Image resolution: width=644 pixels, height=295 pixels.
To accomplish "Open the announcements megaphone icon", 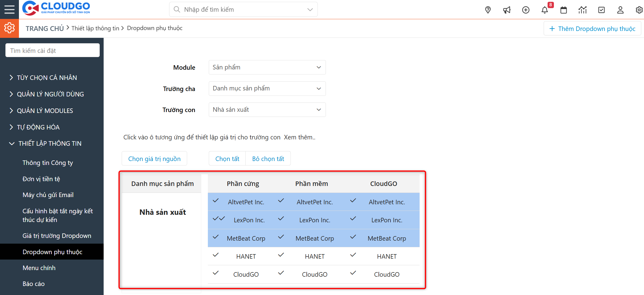I will [507, 10].
